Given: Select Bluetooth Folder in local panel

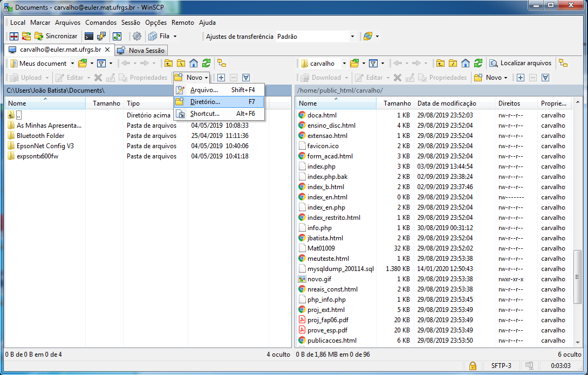Looking at the screenshot, I should click(40, 136).
